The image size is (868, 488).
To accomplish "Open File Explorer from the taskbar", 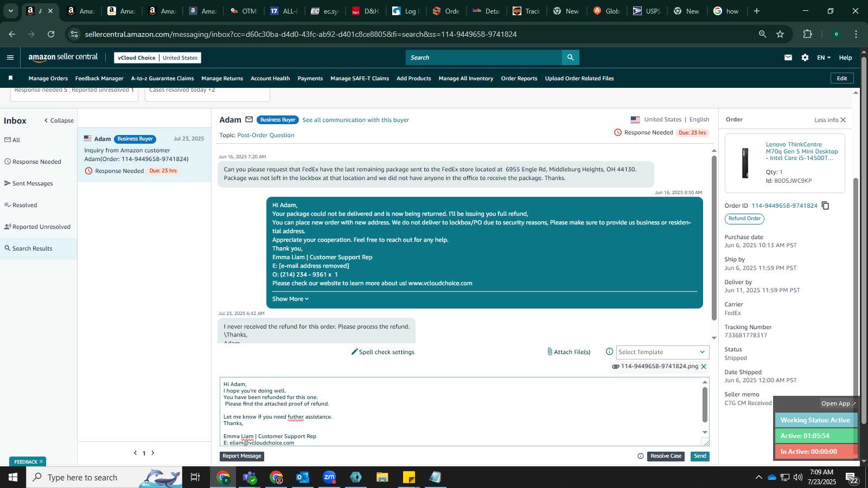I will [382, 477].
